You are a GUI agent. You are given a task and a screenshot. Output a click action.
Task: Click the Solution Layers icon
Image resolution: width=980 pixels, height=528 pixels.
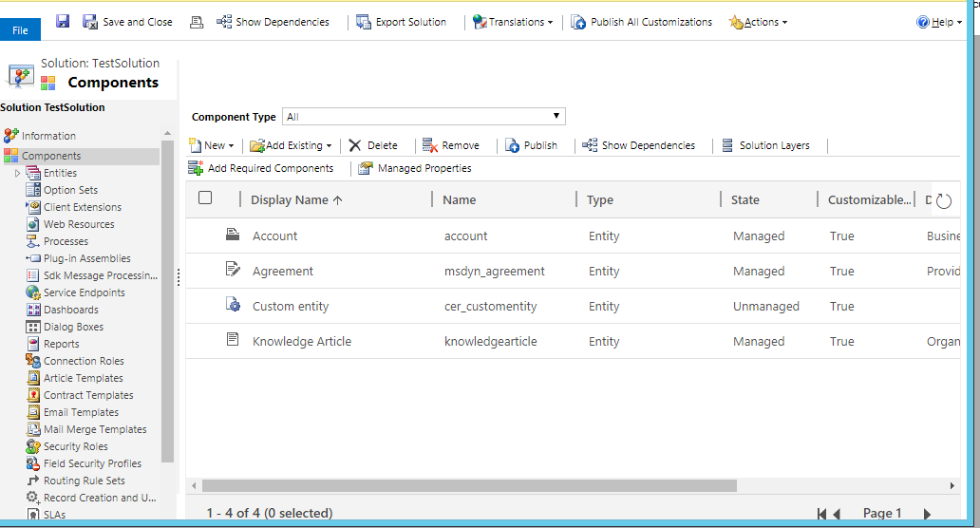(x=727, y=145)
